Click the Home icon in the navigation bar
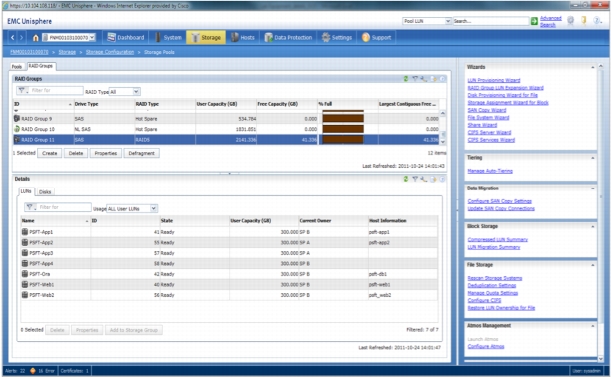Image resolution: width=612 pixels, height=379 pixels. [36, 38]
